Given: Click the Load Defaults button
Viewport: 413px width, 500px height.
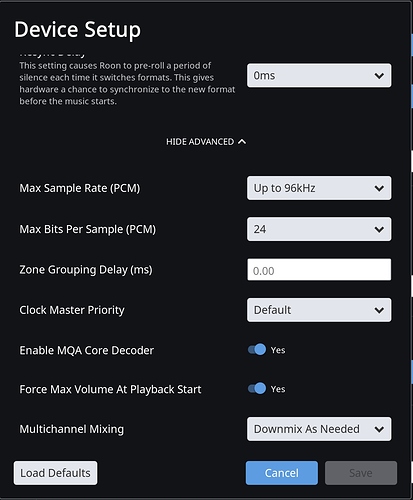Looking at the screenshot, I should pyautogui.click(x=55, y=473).
